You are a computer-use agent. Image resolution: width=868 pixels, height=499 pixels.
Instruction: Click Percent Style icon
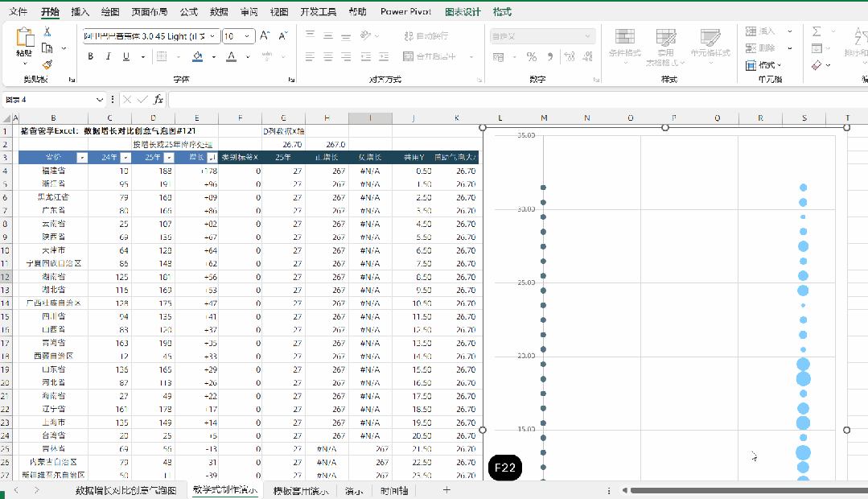pos(532,56)
